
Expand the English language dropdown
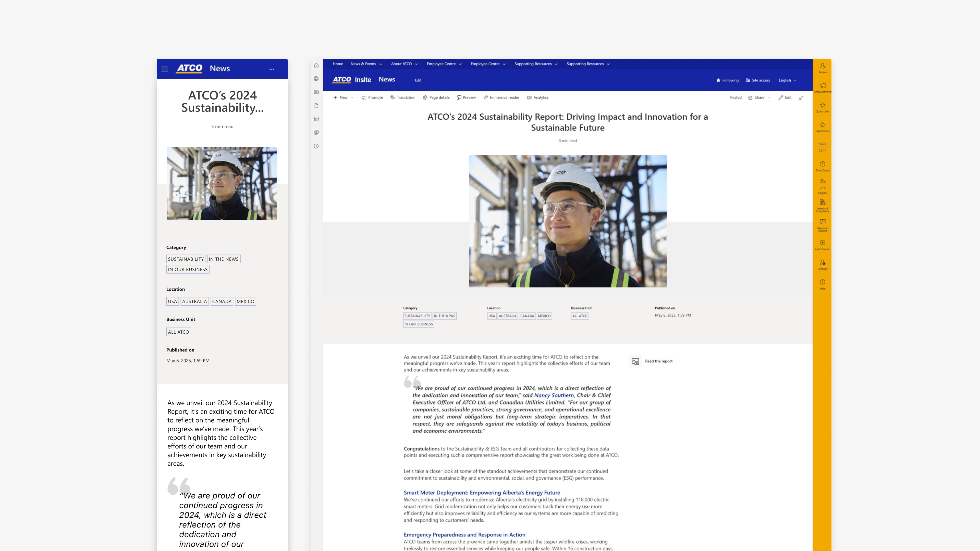click(x=787, y=80)
